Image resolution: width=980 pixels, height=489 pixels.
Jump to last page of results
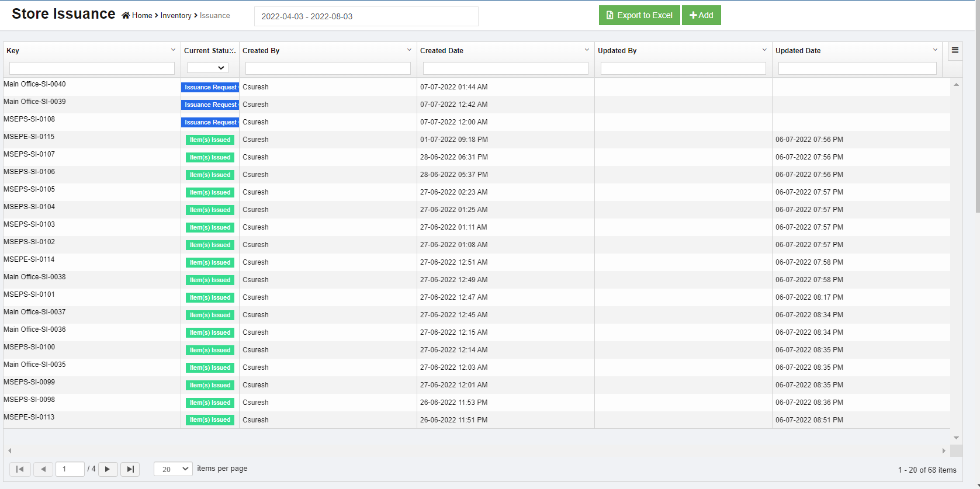click(x=130, y=469)
